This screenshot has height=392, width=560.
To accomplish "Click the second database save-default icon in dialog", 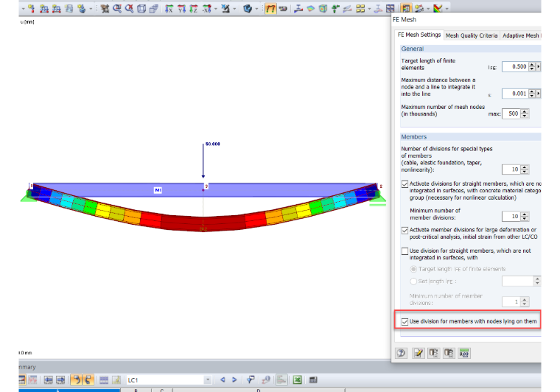I will coord(449,353).
